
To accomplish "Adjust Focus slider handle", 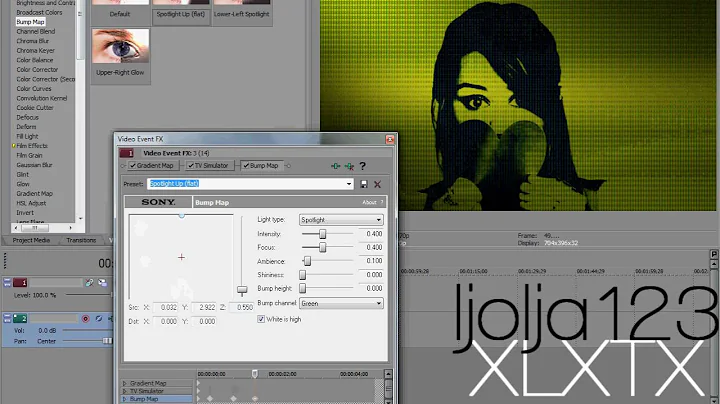I will pos(323,247).
